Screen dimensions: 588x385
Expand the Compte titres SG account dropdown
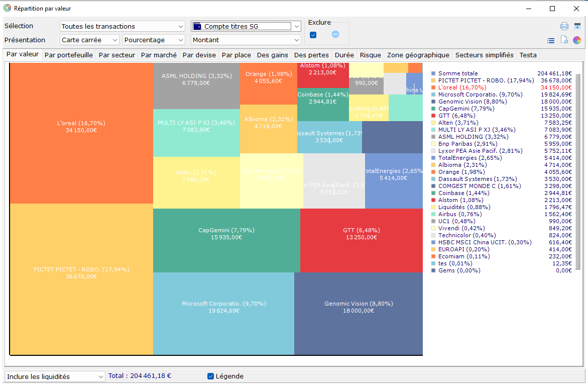click(246, 26)
